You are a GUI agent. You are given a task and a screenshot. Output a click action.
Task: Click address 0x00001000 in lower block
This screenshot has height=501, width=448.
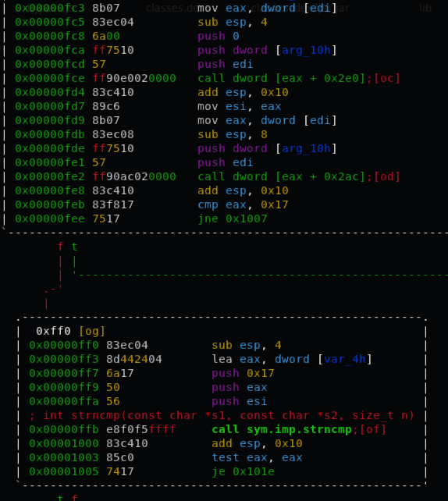pos(64,443)
